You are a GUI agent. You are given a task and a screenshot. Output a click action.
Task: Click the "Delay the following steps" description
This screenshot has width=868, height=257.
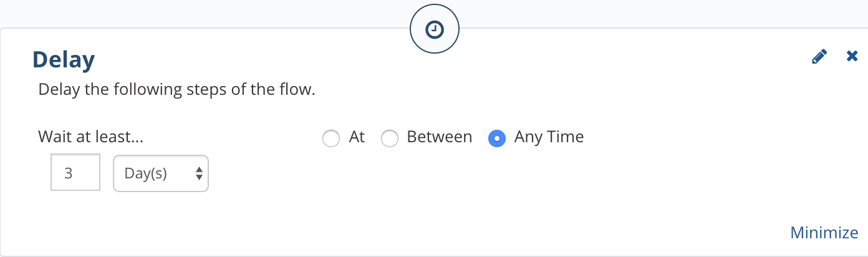177,90
